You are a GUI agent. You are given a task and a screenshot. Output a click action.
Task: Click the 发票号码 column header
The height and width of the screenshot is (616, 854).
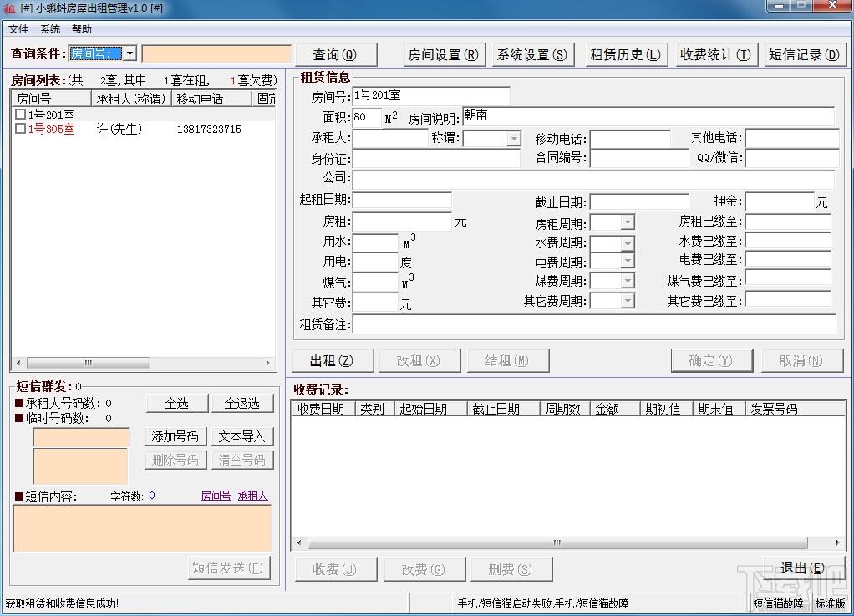(795, 409)
